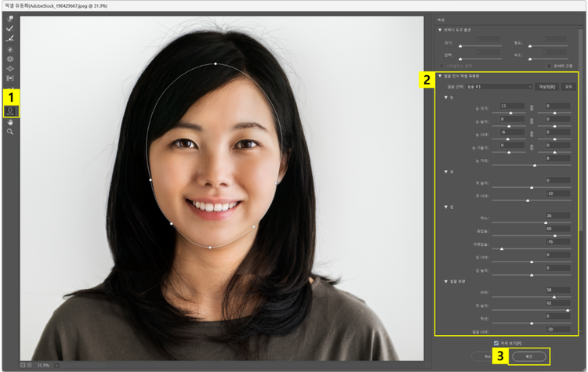Click the 확인 OK button

tap(528, 356)
